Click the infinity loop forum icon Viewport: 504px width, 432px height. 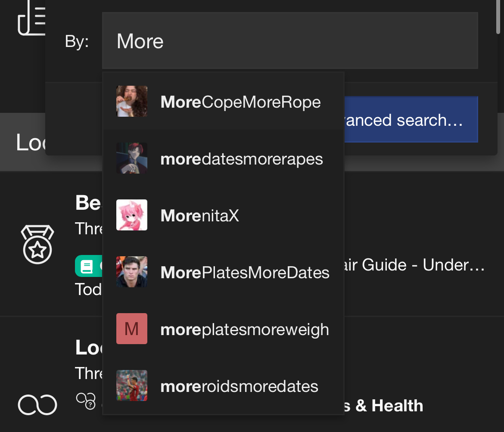coord(37,405)
